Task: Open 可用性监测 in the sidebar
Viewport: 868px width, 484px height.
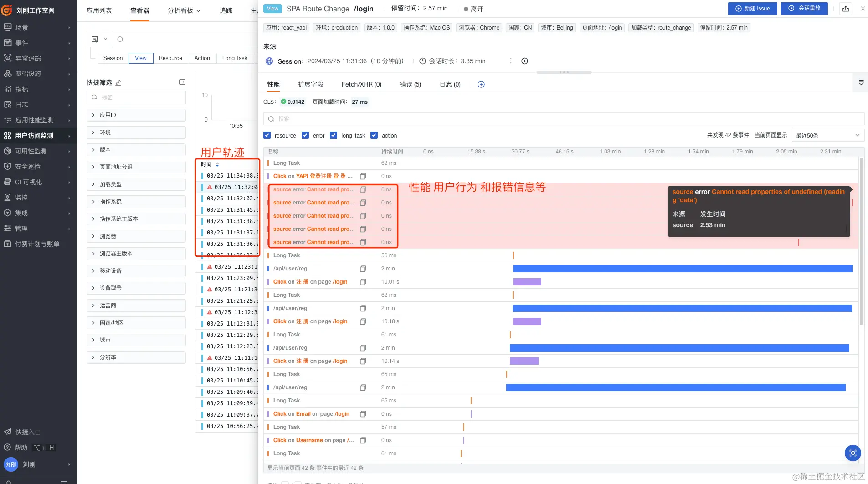Action: (38, 151)
